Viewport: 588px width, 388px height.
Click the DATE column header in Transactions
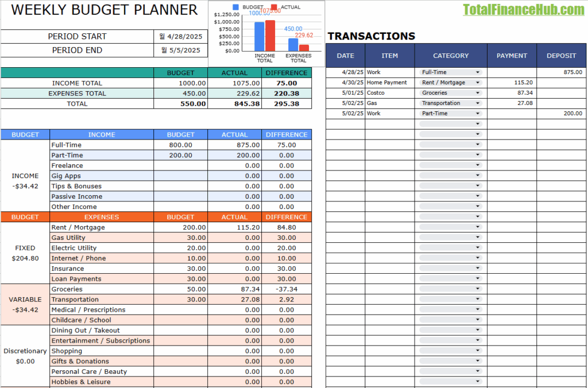pyautogui.click(x=345, y=56)
